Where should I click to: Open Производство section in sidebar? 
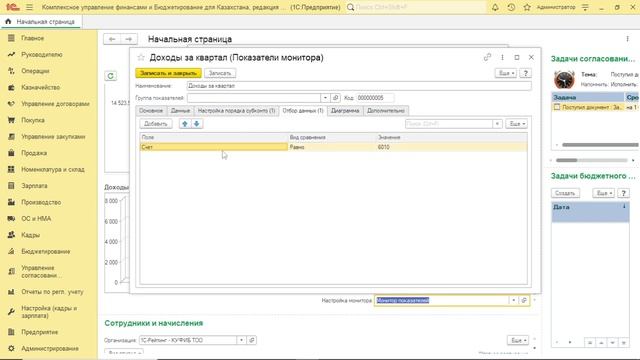(x=41, y=202)
